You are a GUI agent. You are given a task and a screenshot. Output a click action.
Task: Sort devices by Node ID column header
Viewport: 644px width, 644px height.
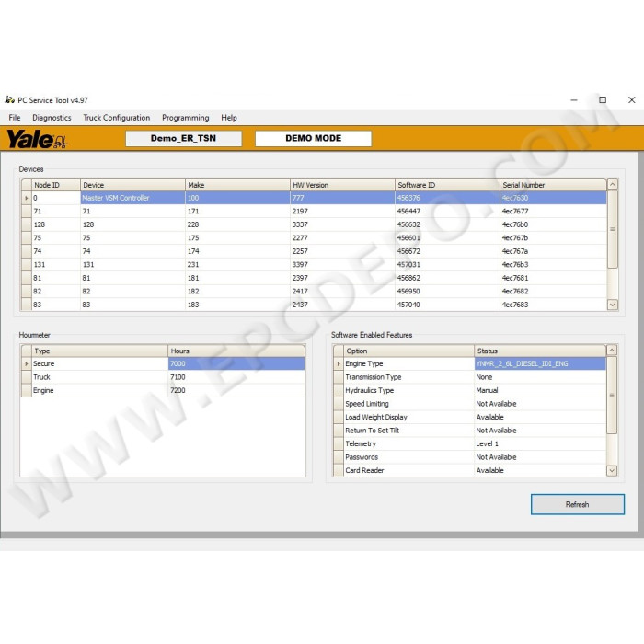pyautogui.click(x=56, y=185)
